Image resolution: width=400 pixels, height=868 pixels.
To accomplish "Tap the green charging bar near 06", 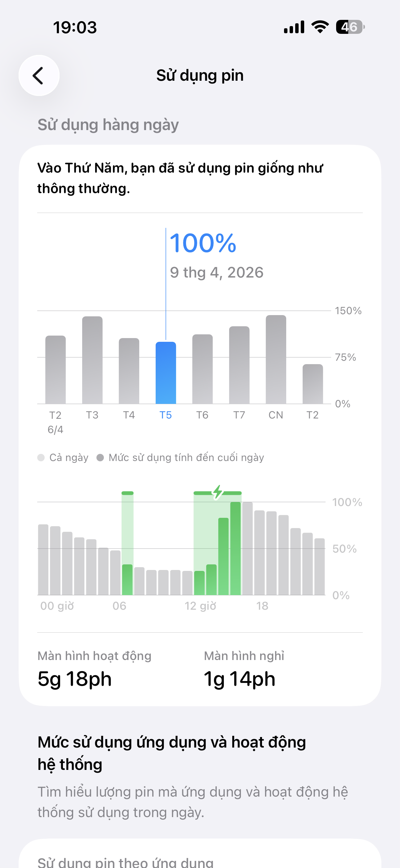I will tap(127, 580).
